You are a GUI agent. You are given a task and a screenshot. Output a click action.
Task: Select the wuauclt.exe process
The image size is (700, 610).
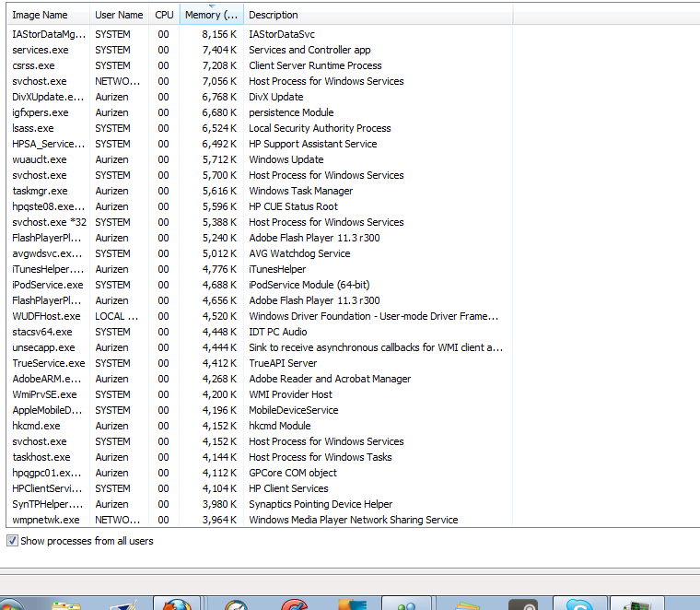pyautogui.click(x=260, y=159)
